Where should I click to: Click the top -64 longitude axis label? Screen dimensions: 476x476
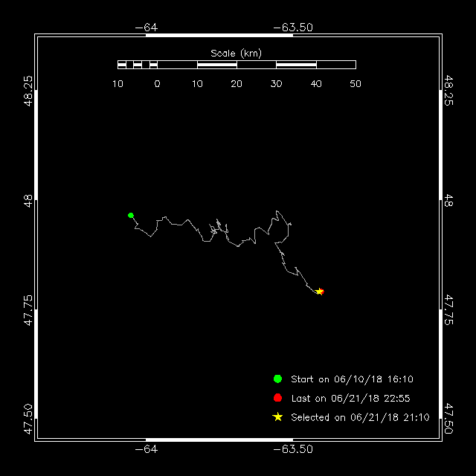click(147, 28)
